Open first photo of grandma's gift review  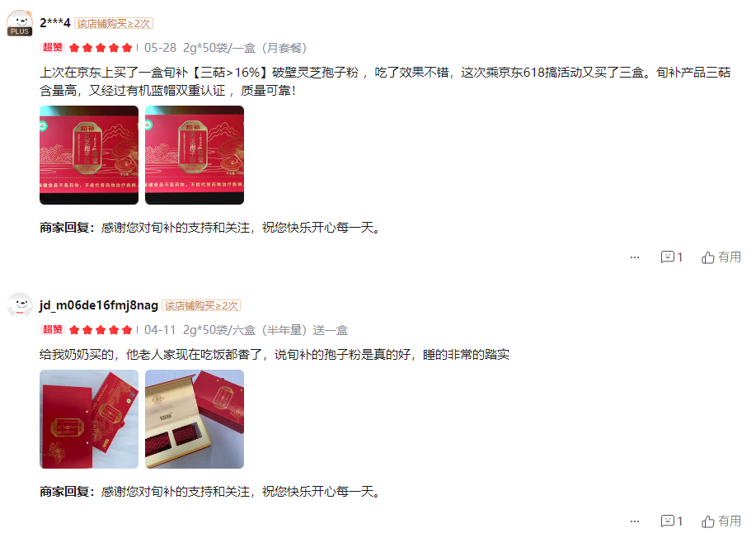click(89, 419)
